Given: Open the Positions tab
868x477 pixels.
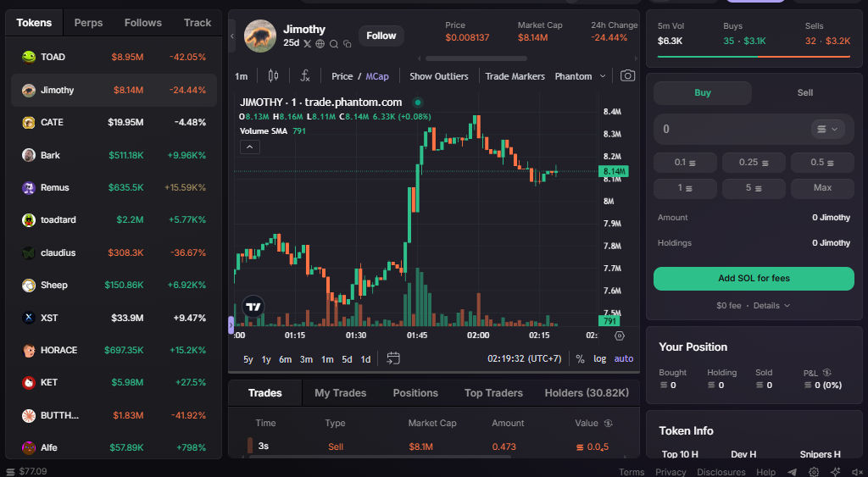Looking at the screenshot, I should (415, 393).
